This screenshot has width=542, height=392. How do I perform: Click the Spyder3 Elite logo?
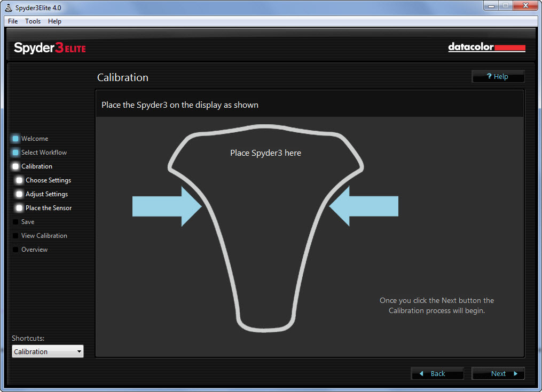click(50, 48)
